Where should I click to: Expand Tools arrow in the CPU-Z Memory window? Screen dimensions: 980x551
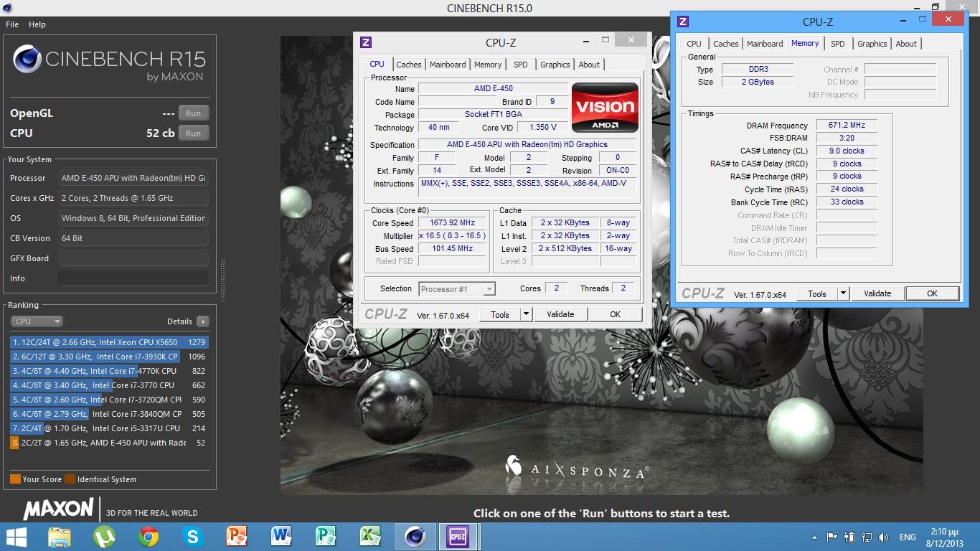[843, 293]
